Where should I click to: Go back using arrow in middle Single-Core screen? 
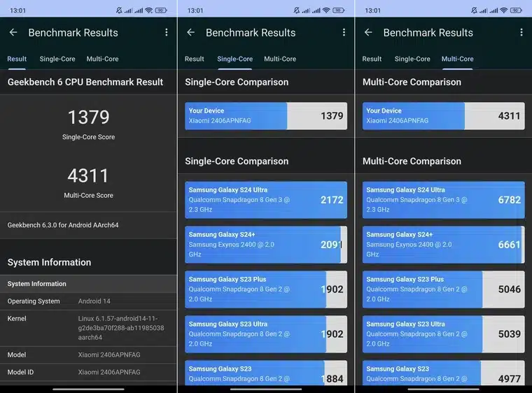(x=190, y=33)
